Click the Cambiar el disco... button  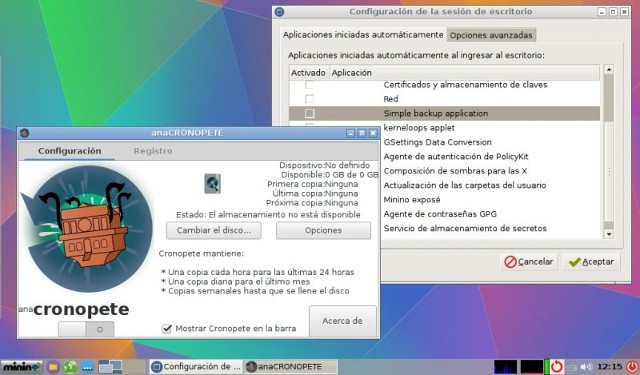click(x=213, y=231)
